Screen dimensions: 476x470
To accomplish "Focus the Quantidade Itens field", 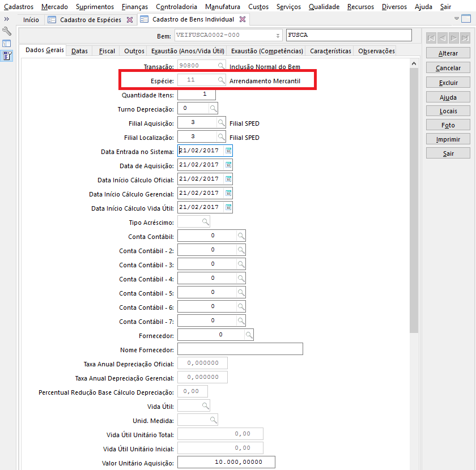I will 197,94.
